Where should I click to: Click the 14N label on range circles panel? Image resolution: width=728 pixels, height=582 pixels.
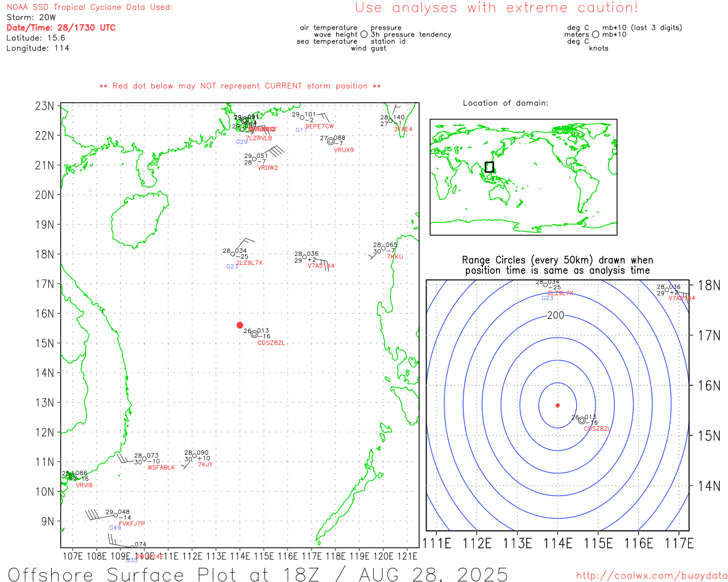[709, 486]
